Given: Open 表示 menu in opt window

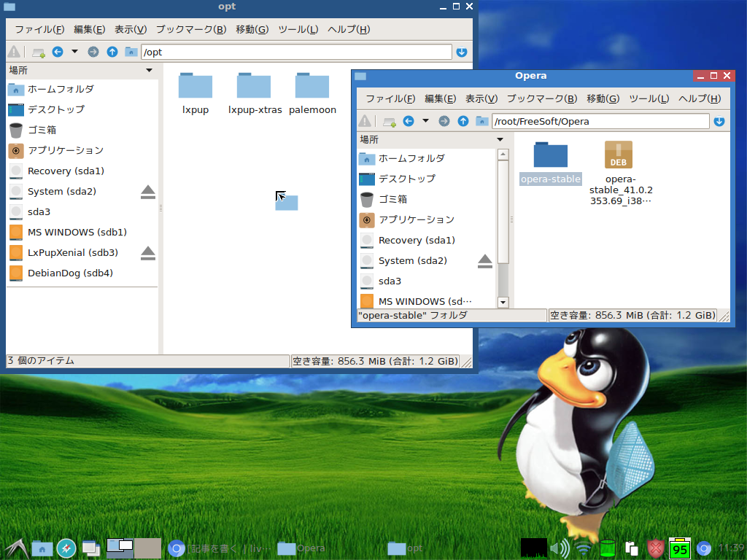Looking at the screenshot, I should [x=131, y=29].
